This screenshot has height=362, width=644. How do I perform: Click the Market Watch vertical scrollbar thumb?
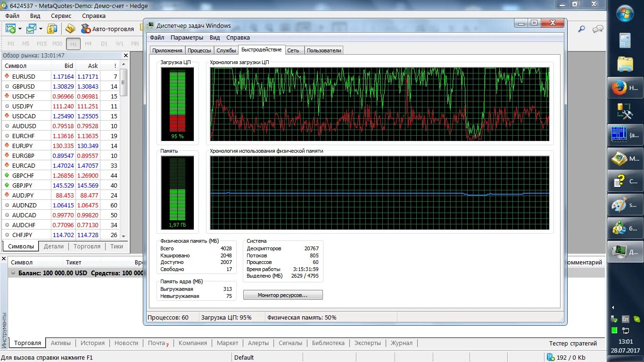[x=124, y=82]
